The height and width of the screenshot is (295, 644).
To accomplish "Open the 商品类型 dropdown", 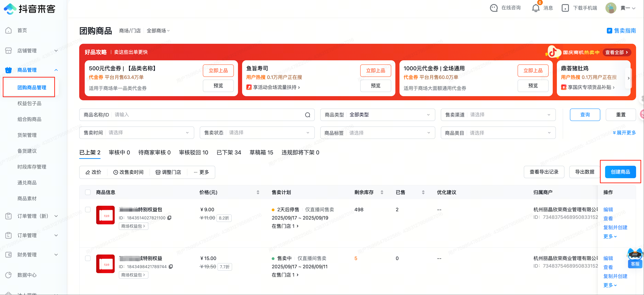I will tap(377, 115).
